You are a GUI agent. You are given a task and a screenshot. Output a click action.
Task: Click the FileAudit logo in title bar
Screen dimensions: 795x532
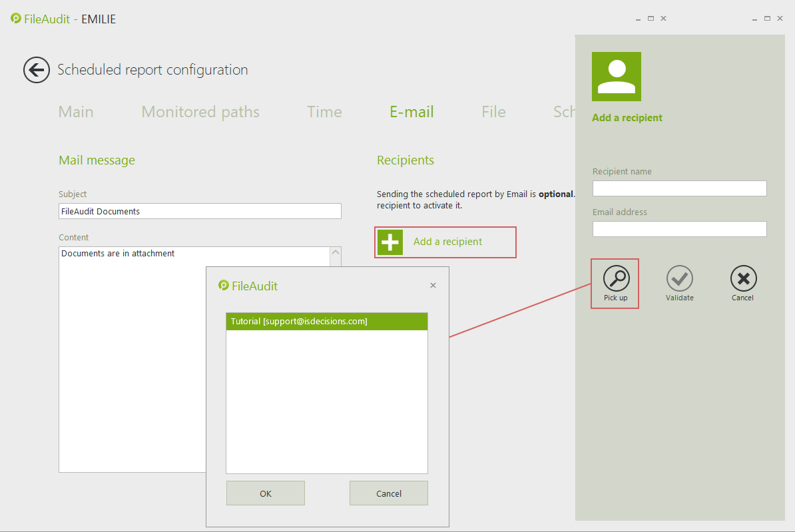(17, 19)
